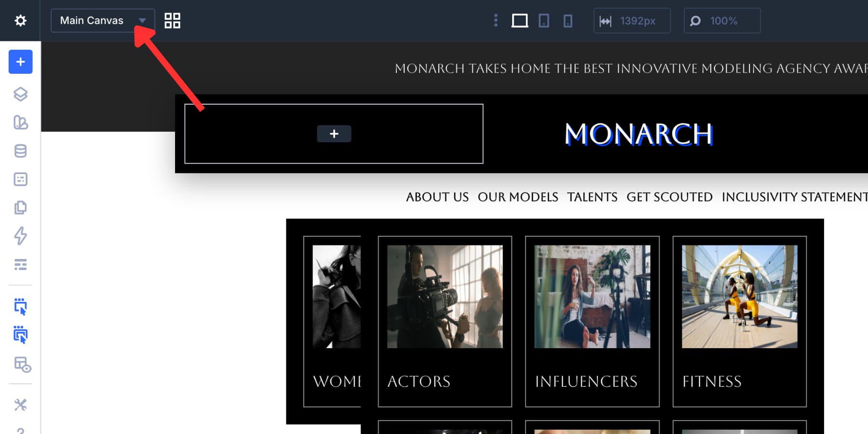Switch to desktop viewport

click(x=519, y=21)
